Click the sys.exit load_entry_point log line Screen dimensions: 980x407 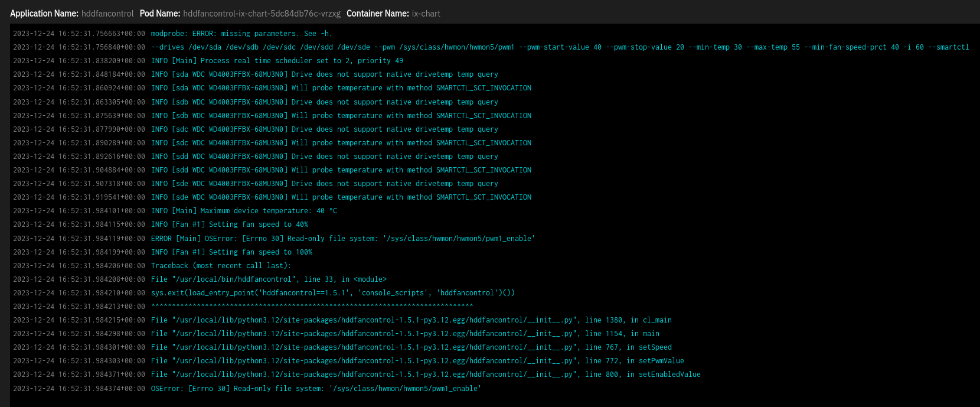point(332,293)
